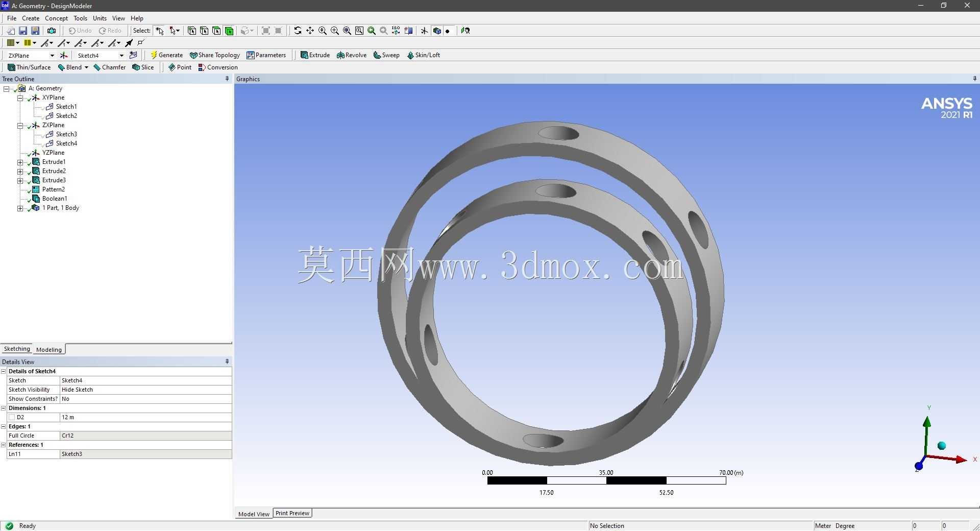Viewport: 980px width, 531px height.
Task: Click the Skin/Loft tool
Action: click(x=423, y=55)
